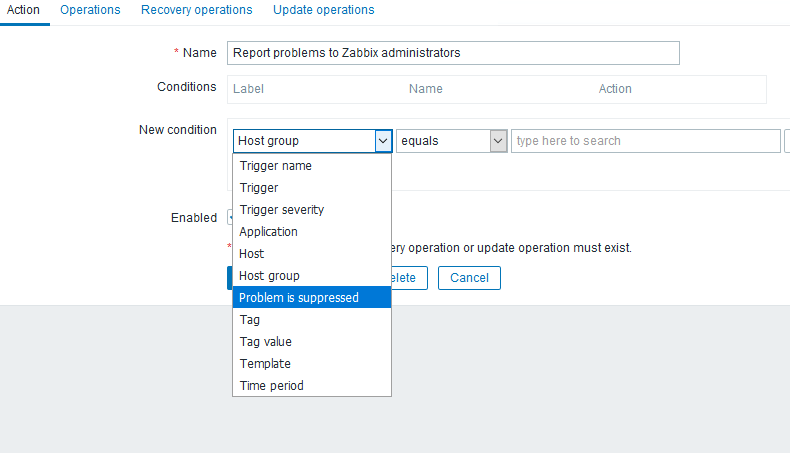Choose the Application condition type
Screen dimensions: 790x453
pos(269,232)
